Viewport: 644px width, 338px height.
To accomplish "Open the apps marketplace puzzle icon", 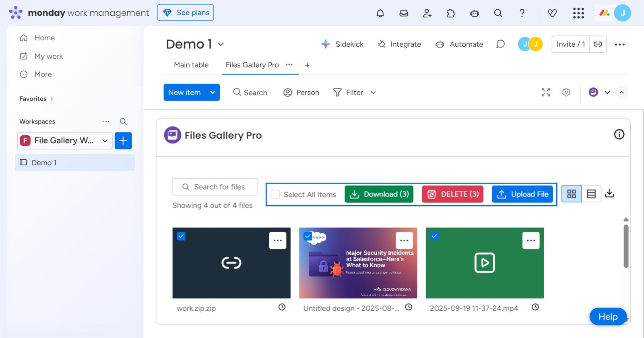I will pyautogui.click(x=451, y=13).
